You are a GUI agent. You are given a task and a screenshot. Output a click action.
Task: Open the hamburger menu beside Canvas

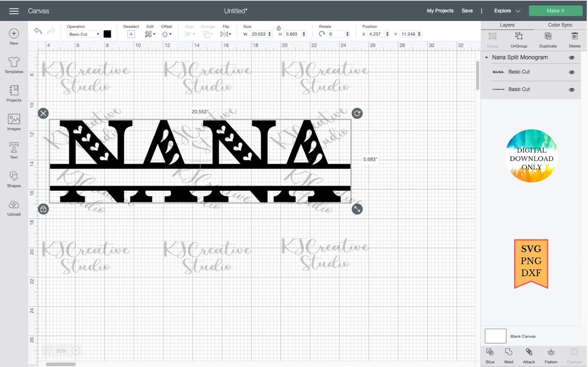coord(13,10)
